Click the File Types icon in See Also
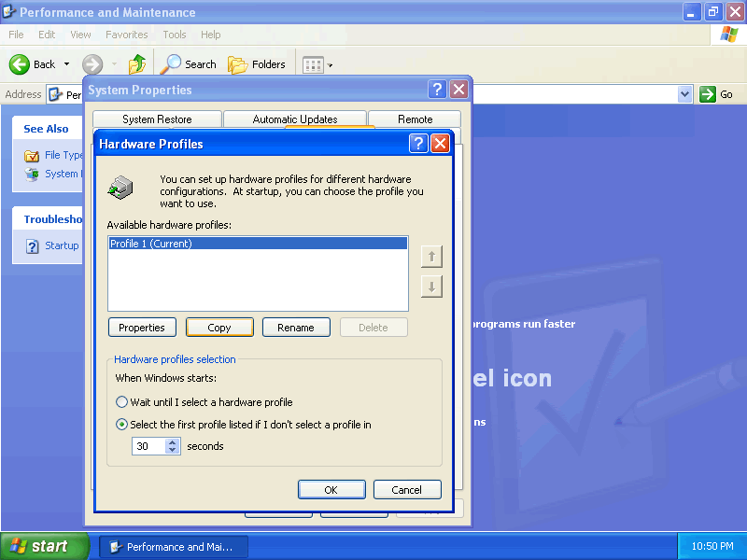The width and height of the screenshot is (747, 560). (32, 156)
